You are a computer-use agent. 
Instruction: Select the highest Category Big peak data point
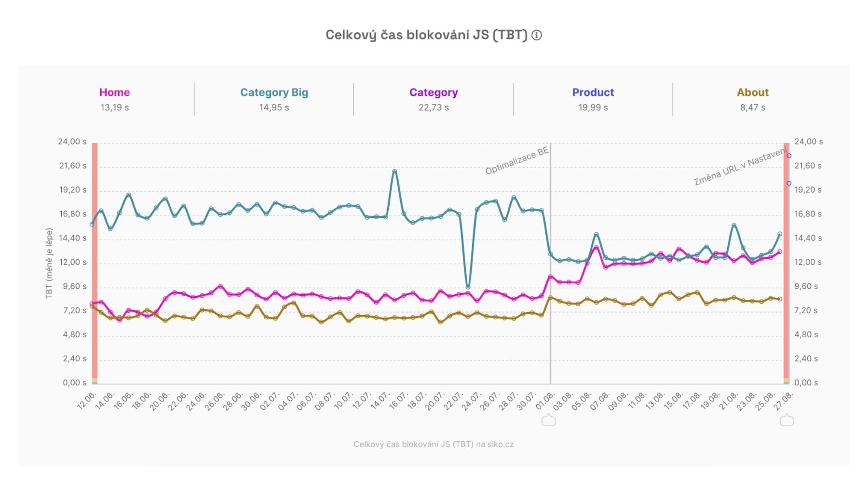tap(394, 171)
